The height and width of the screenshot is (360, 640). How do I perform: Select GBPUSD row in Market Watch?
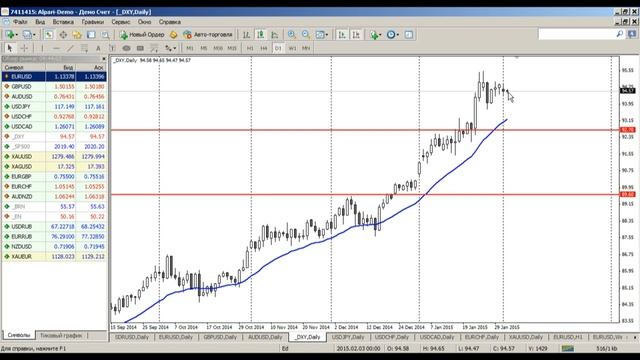54,87
